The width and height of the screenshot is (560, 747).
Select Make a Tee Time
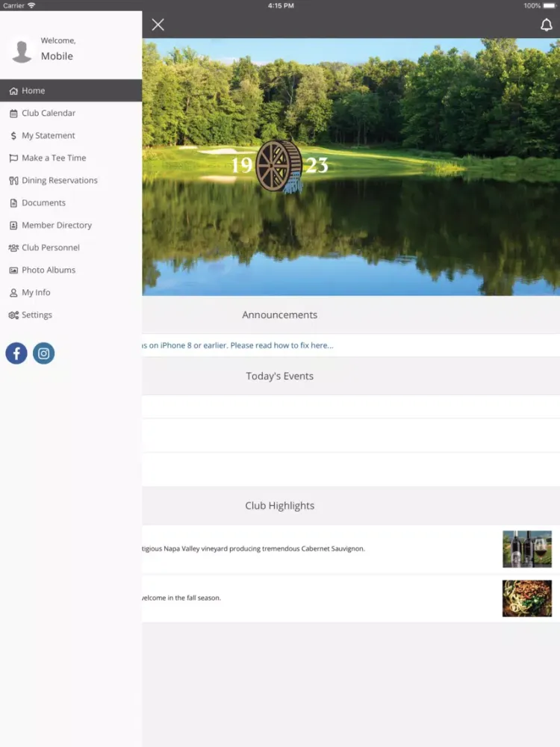tap(71, 158)
